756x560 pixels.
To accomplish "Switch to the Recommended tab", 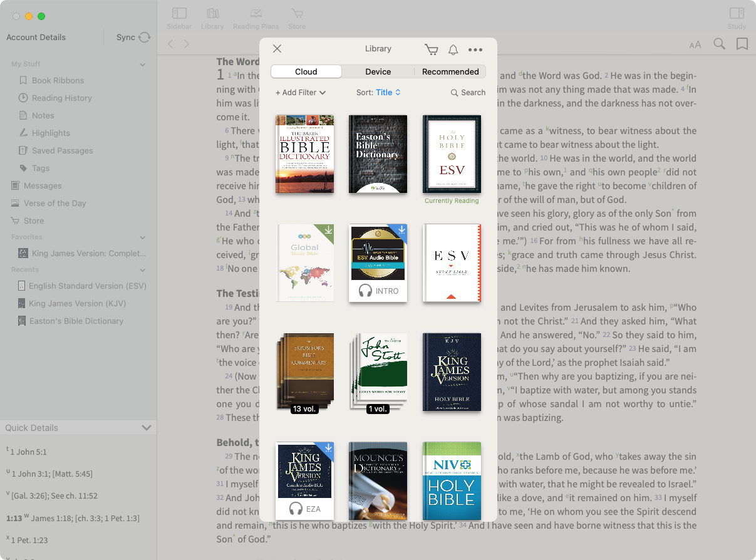I will point(450,71).
